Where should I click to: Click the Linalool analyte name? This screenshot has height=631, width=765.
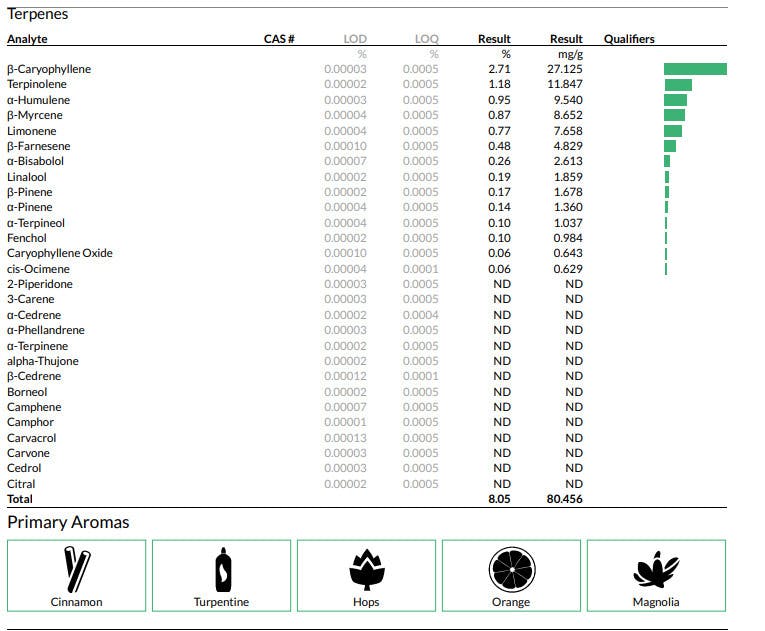(x=27, y=177)
